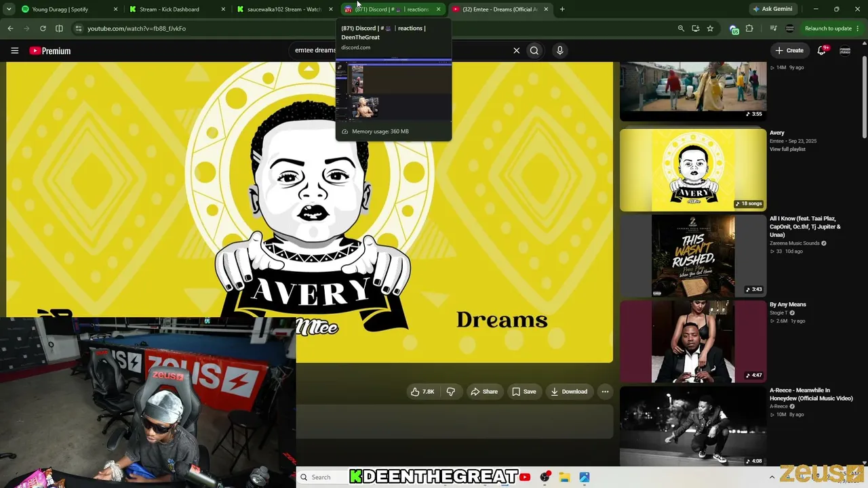Image resolution: width=868 pixels, height=488 pixels.
Task: Open A-Reece Meanwhile In Honeydew thumbnail
Action: (693, 428)
